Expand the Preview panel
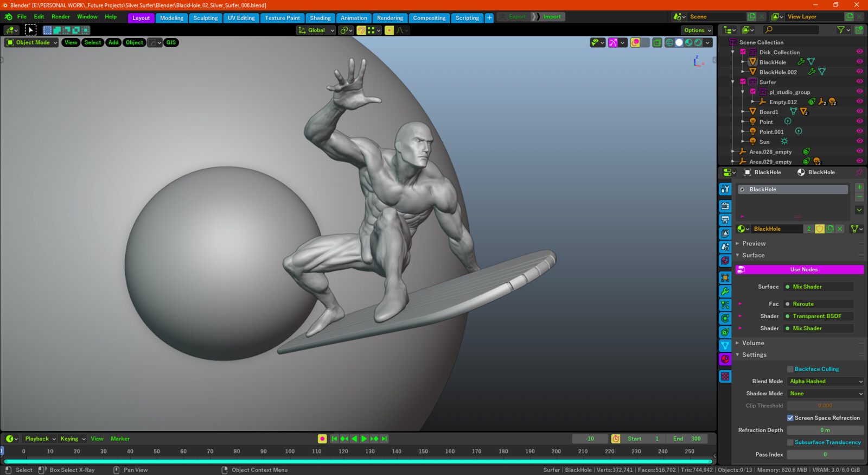868x475 pixels. [x=754, y=244]
